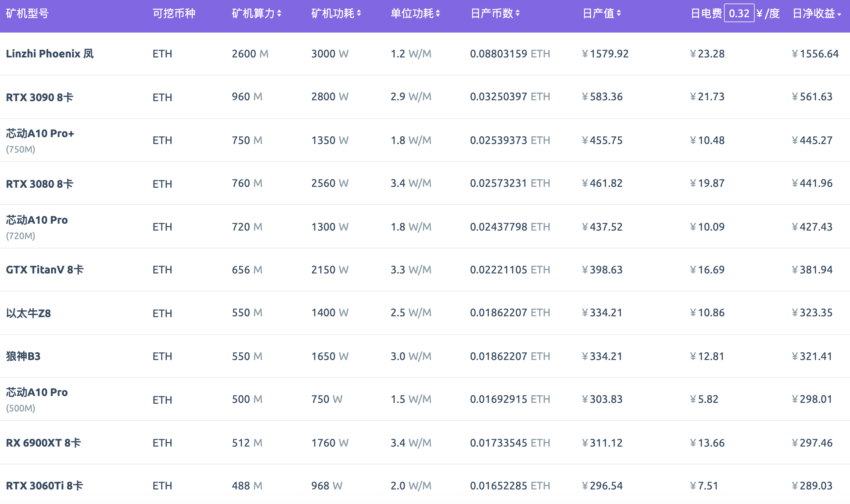Image resolution: width=850 pixels, height=504 pixels.
Task: Click hashrate 656 M value
Action: click(x=247, y=270)
